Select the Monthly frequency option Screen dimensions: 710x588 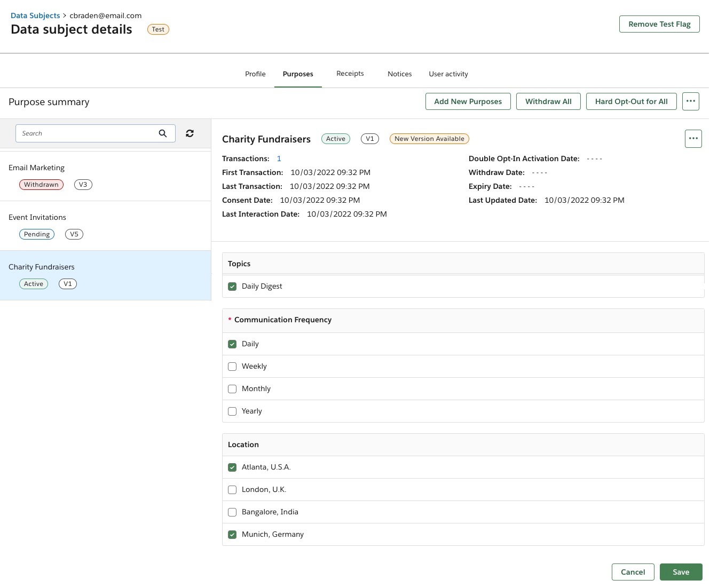click(x=232, y=389)
